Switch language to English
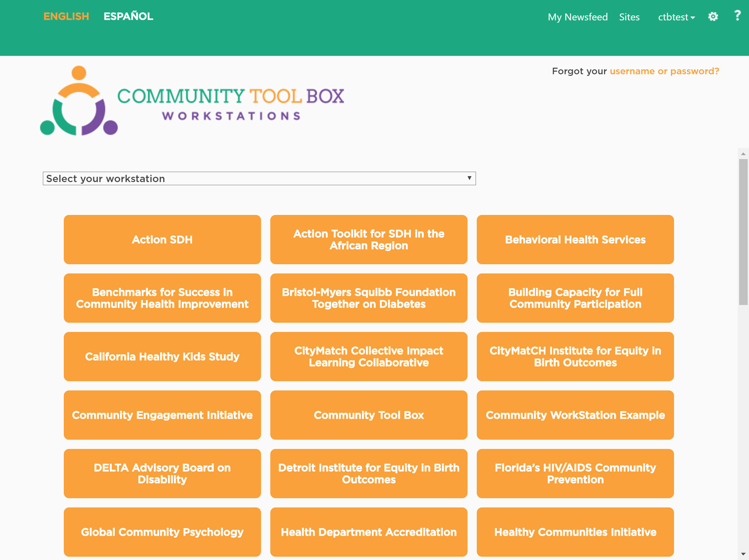The height and width of the screenshot is (560, 749). coord(66,16)
